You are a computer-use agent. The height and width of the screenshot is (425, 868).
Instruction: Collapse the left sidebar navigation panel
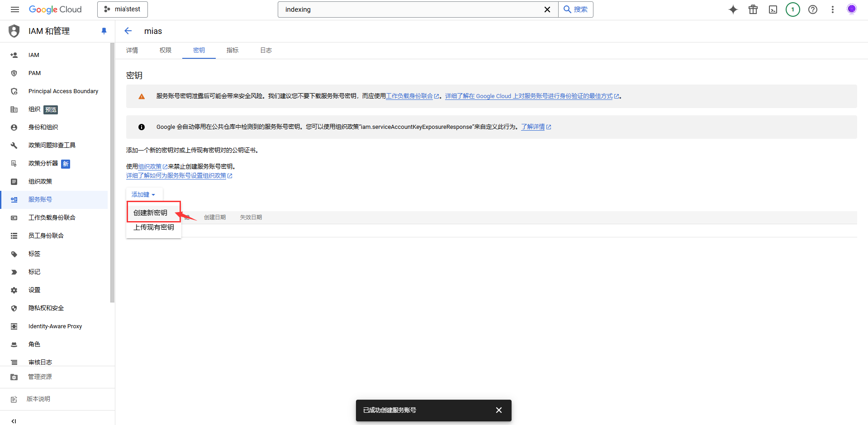pyautogui.click(x=14, y=420)
